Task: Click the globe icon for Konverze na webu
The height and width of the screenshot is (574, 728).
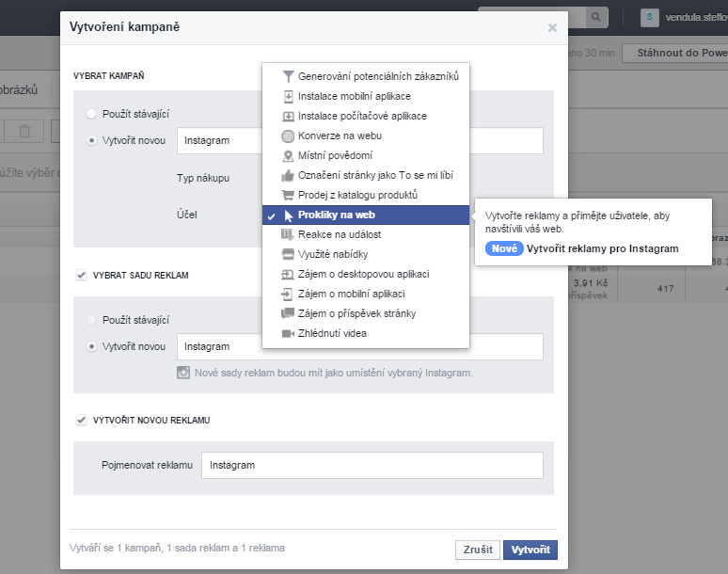Action: (288, 136)
